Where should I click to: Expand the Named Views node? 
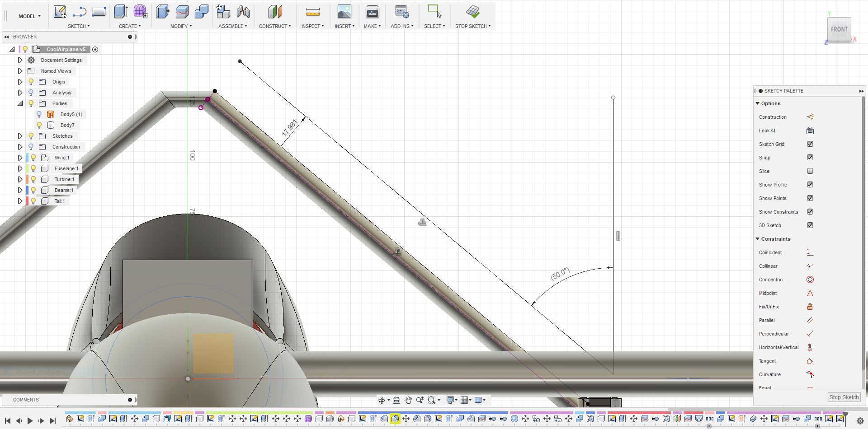[x=20, y=71]
